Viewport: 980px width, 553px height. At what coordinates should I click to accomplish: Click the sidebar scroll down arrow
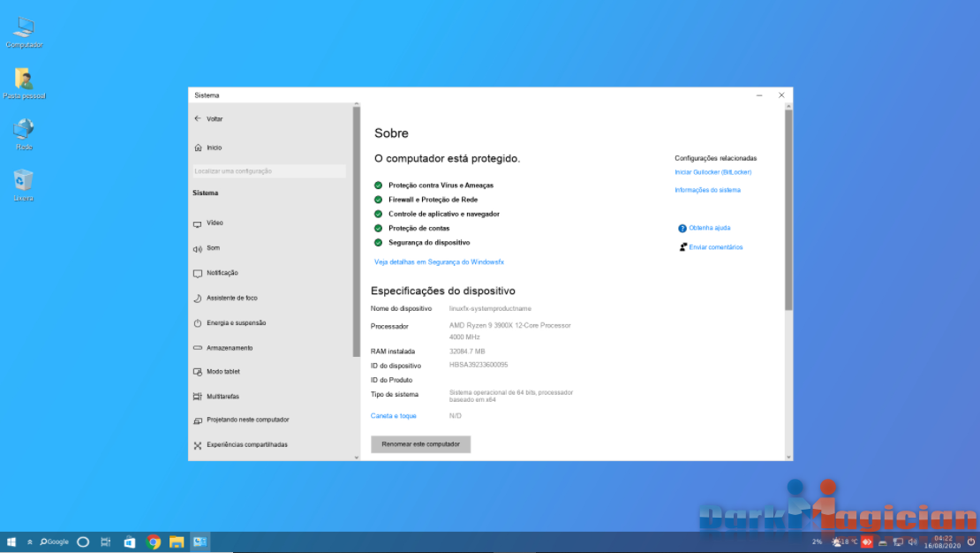click(x=357, y=458)
